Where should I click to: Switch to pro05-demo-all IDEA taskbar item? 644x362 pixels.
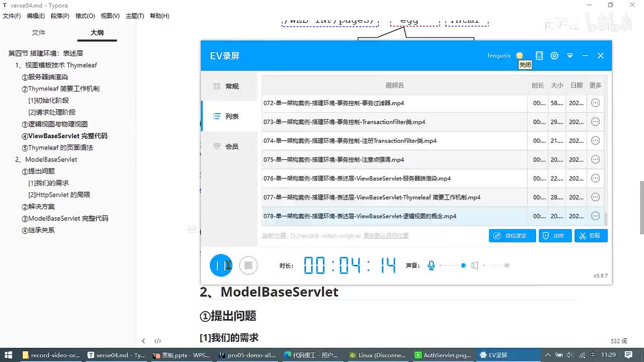click(248, 355)
